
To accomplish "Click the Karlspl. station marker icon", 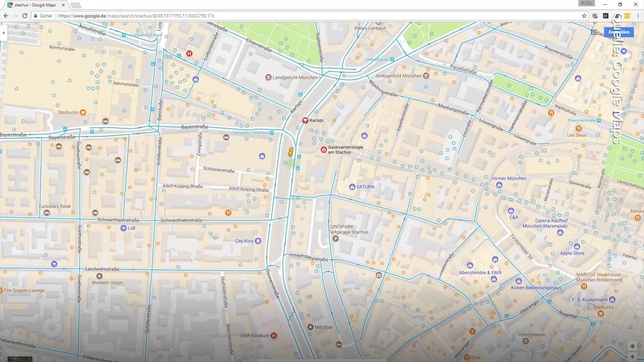I will pyautogui.click(x=305, y=121).
